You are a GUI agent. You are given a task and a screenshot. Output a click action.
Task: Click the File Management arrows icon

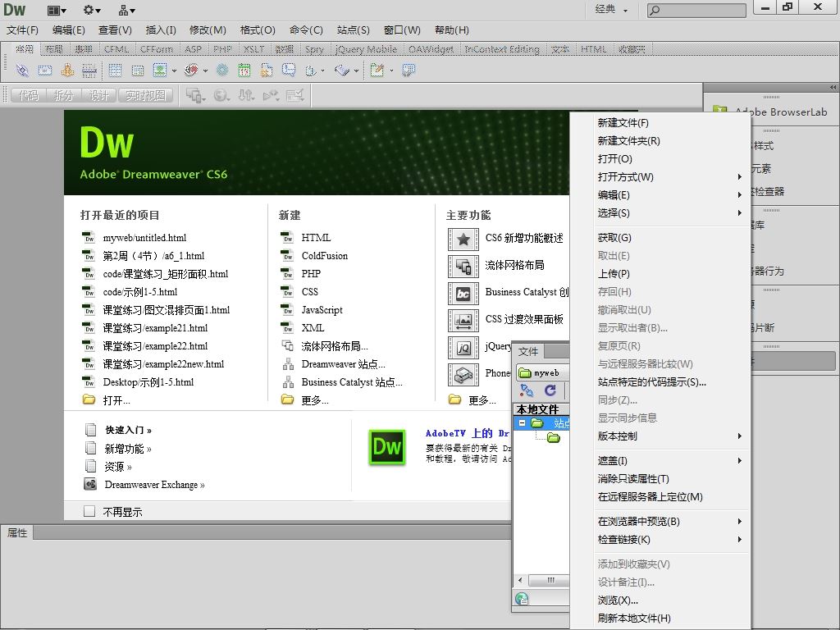[x=246, y=96]
